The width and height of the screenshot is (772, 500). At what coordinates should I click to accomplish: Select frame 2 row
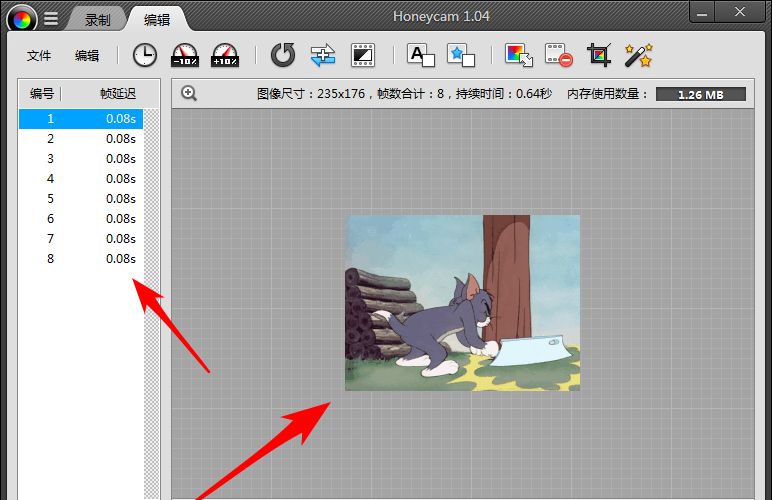(x=81, y=139)
